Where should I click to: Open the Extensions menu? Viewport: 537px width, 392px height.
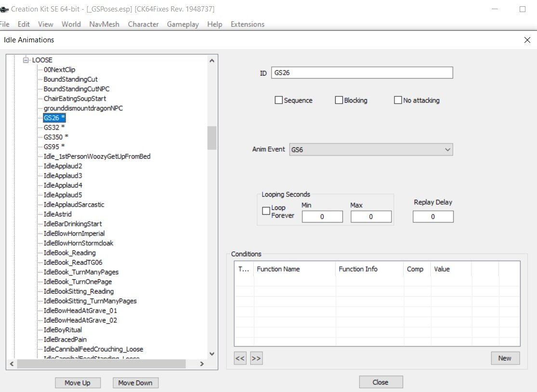click(248, 24)
